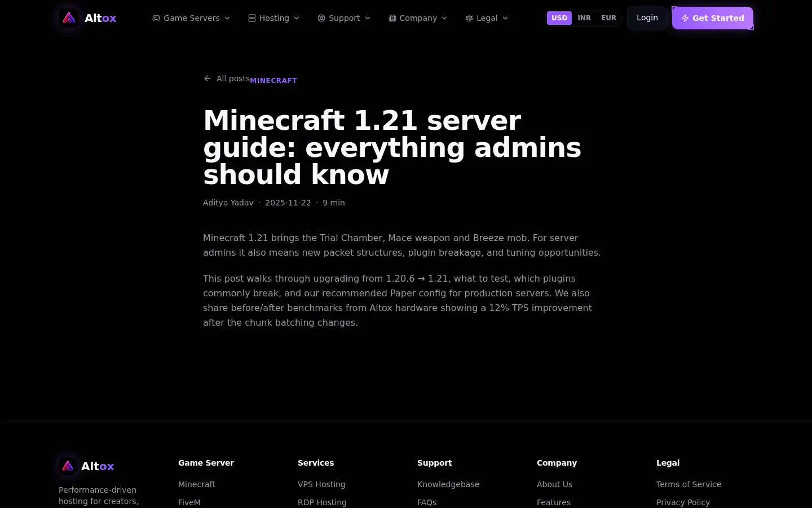Click the Legal footer heading
The width and height of the screenshot is (812, 508).
668,463
